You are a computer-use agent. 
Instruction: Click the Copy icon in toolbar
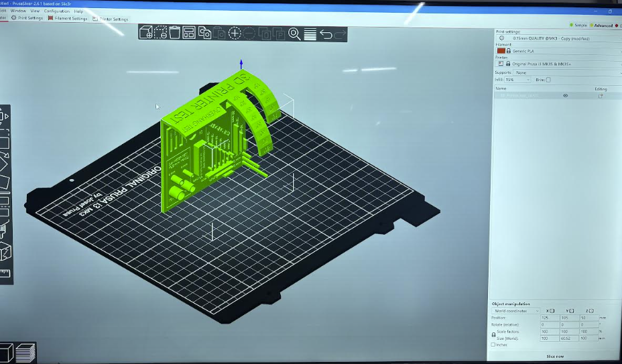coord(204,33)
